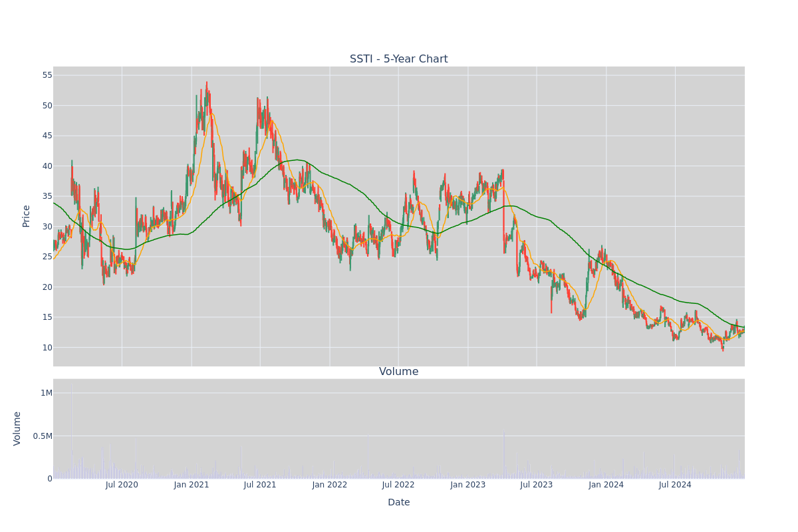798x532 pixels.
Task: Click the 10 price axis tick
Action: coord(47,347)
